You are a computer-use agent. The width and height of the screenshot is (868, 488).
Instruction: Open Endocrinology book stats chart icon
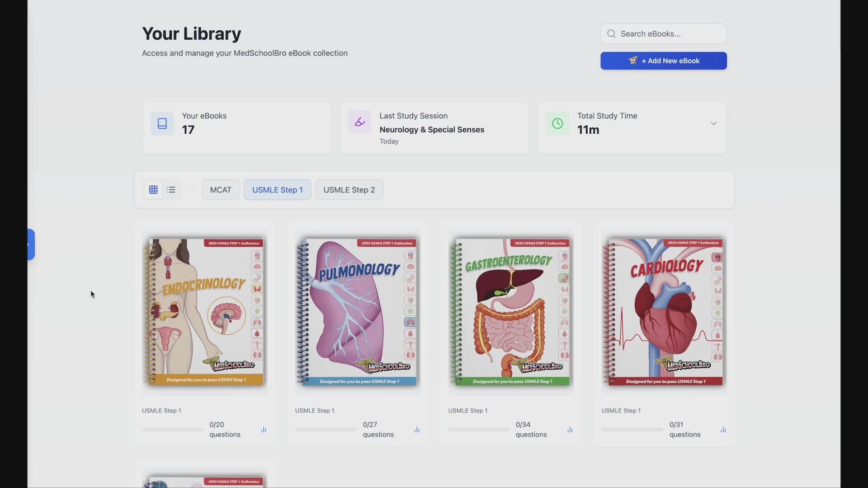[264, 430]
